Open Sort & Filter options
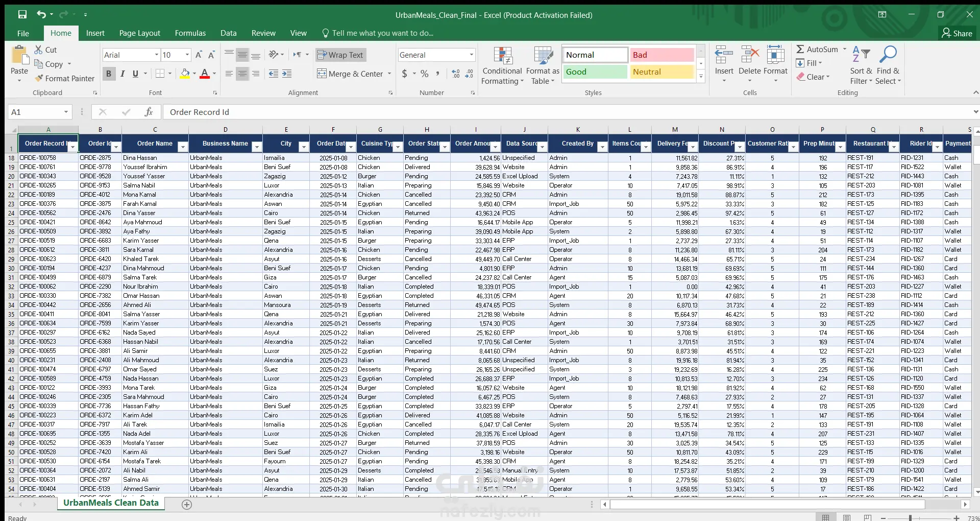The image size is (980, 521). [861, 65]
